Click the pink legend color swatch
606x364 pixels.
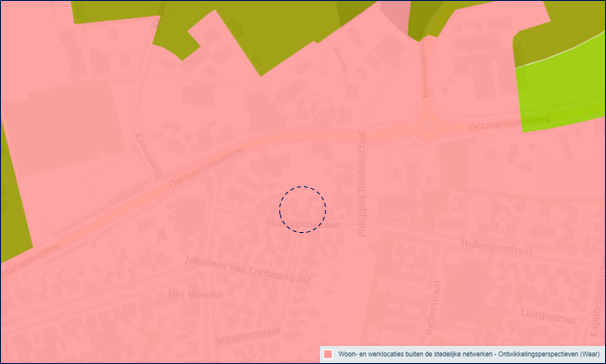click(328, 354)
